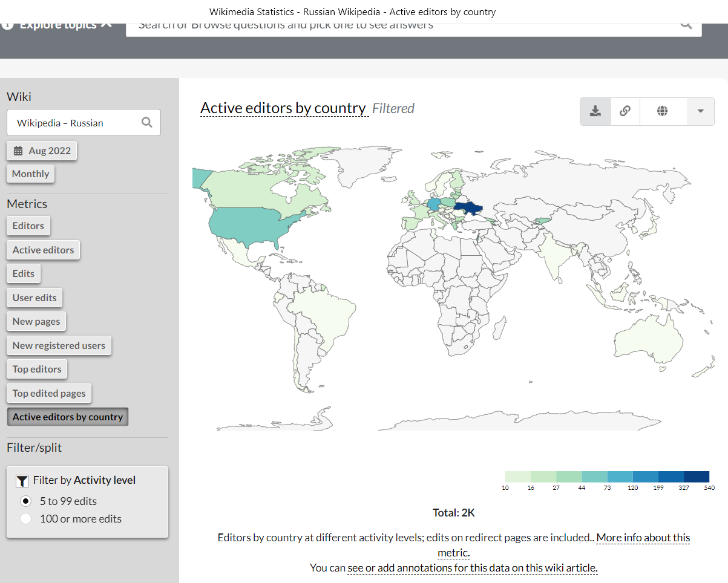
Task: Open the chart type dropdown arrow
Action: click(701, 111)
